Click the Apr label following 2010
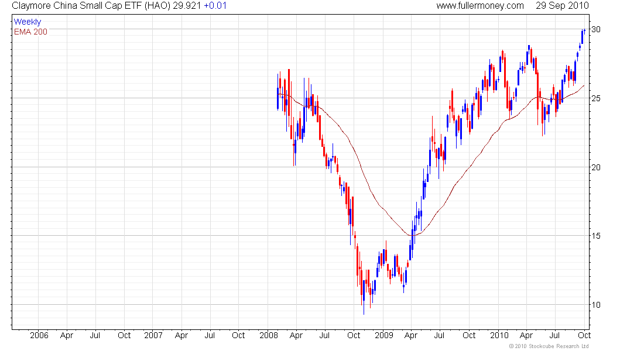Viewport: 644px width, 351px height. click(526, 335)
